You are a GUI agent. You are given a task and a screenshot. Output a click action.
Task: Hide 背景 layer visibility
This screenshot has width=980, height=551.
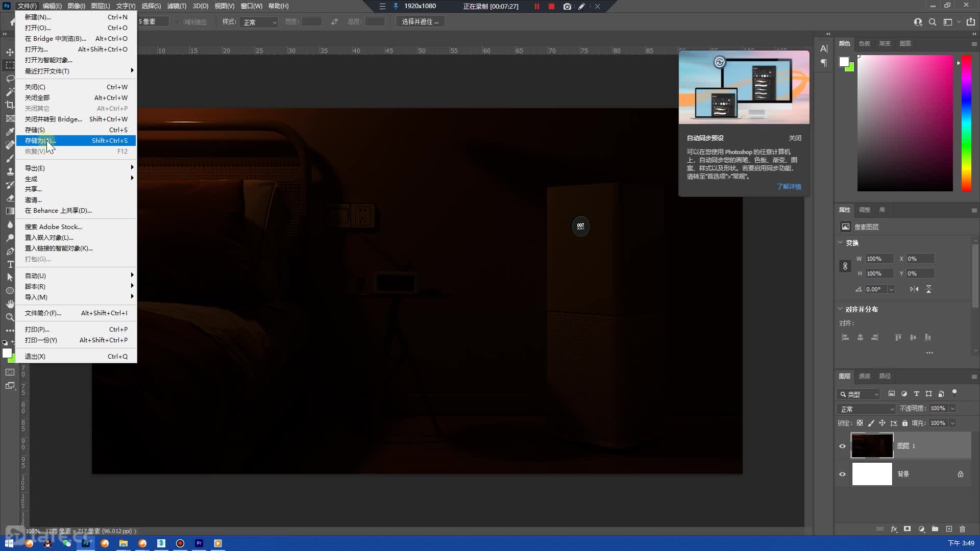(842, 474)
